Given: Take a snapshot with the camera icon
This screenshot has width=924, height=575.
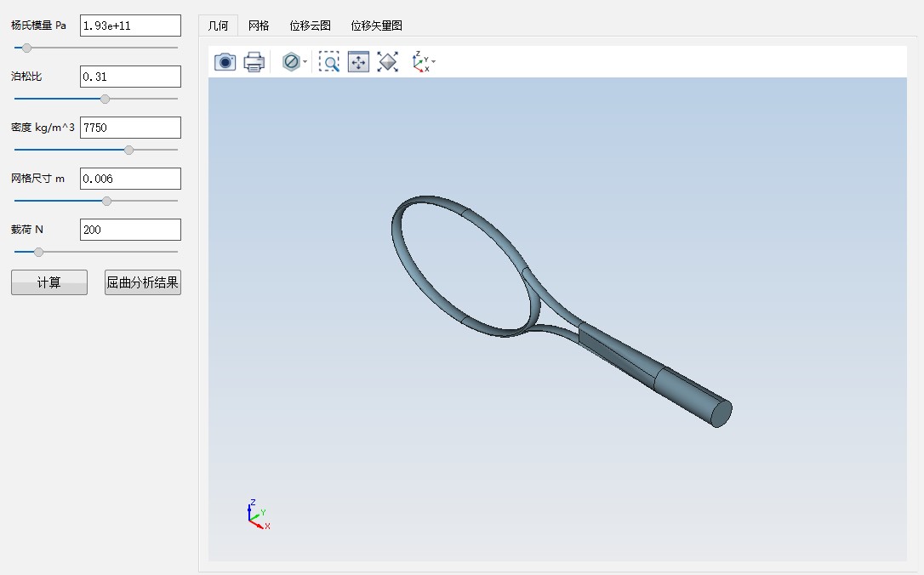Looking at the screenshot, I should tap(225, 61).
